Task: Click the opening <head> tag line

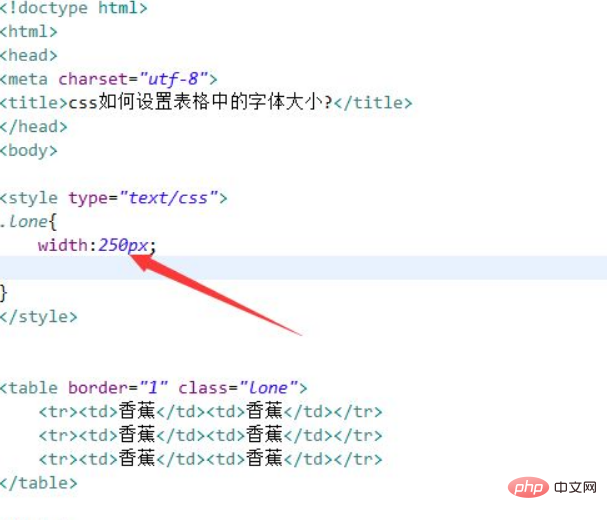Action: point(29,55)
